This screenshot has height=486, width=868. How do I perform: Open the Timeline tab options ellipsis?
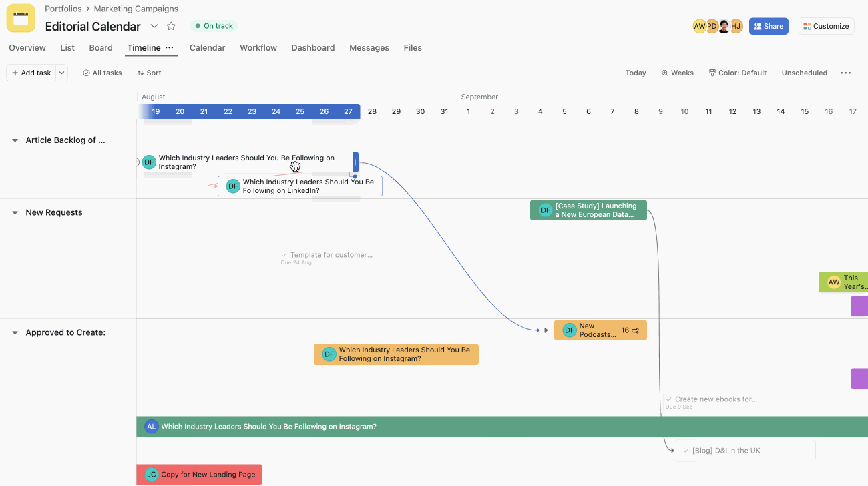[170, 48]
